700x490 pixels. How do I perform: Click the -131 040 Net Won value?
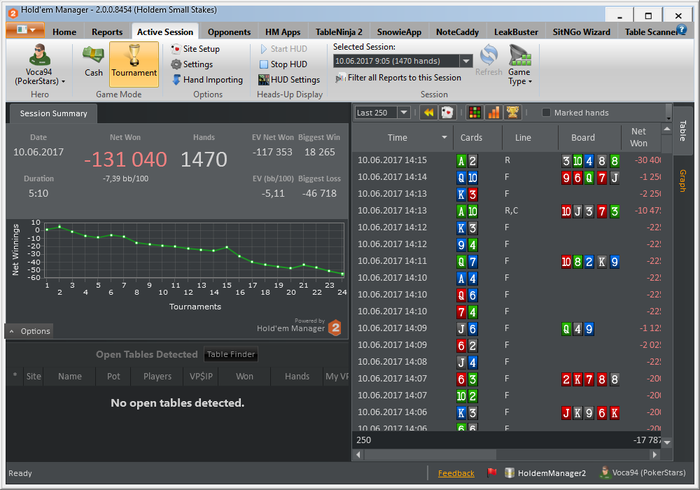coord(125,159)
